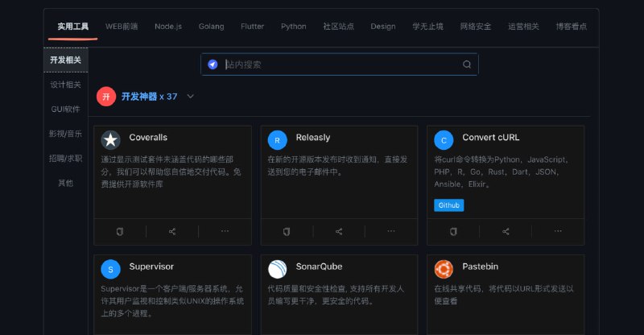Viewport: 644px width, 335px height.
Task: Switch to the WEB前端 tab
Action: click(x=122, y=27)
